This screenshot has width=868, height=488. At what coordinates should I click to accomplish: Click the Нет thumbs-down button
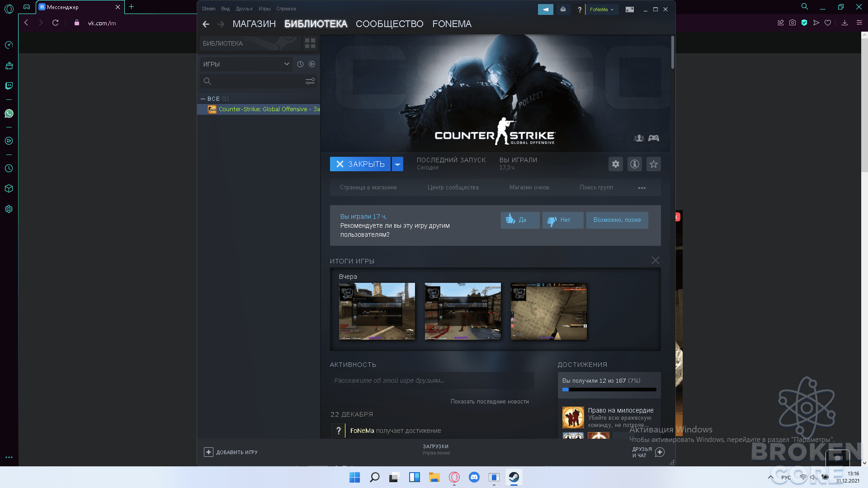(563, 220)
